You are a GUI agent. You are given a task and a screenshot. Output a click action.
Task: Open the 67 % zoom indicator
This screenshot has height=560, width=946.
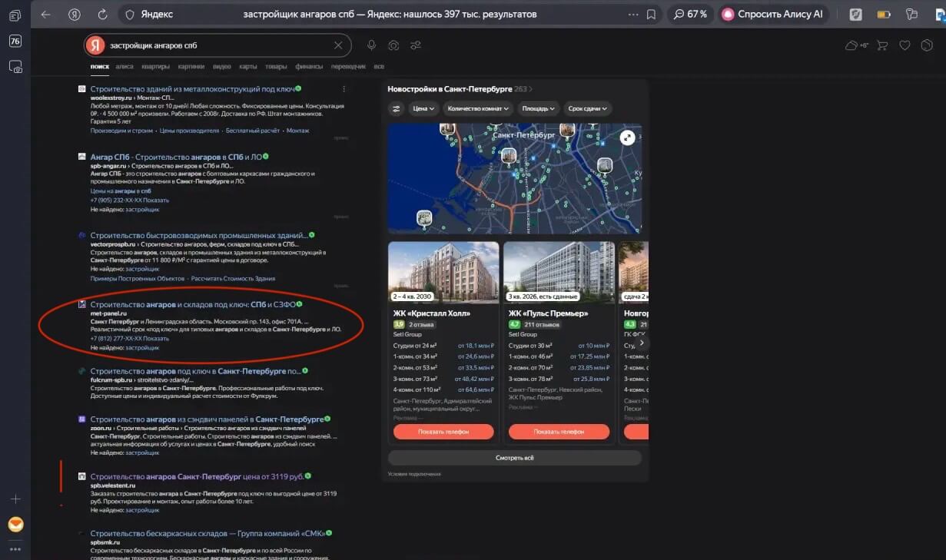(x=690, y=15)
